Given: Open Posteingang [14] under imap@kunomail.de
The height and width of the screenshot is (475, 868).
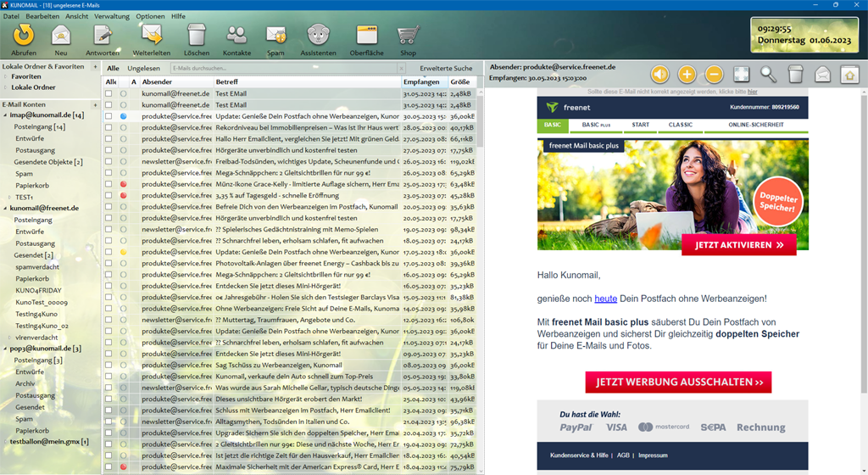Looking at the screenshot, I should click(x=39, y=126).
